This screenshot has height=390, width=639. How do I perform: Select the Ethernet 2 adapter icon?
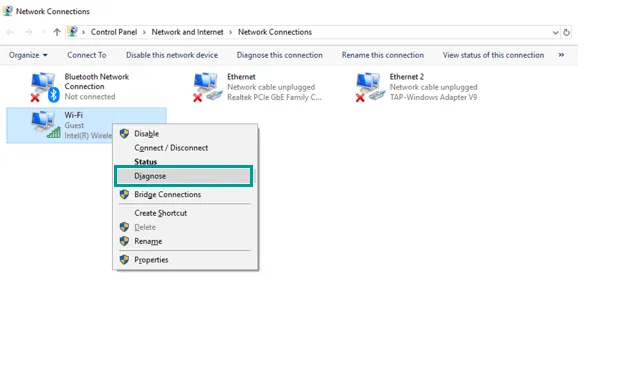tap(370, 87)
